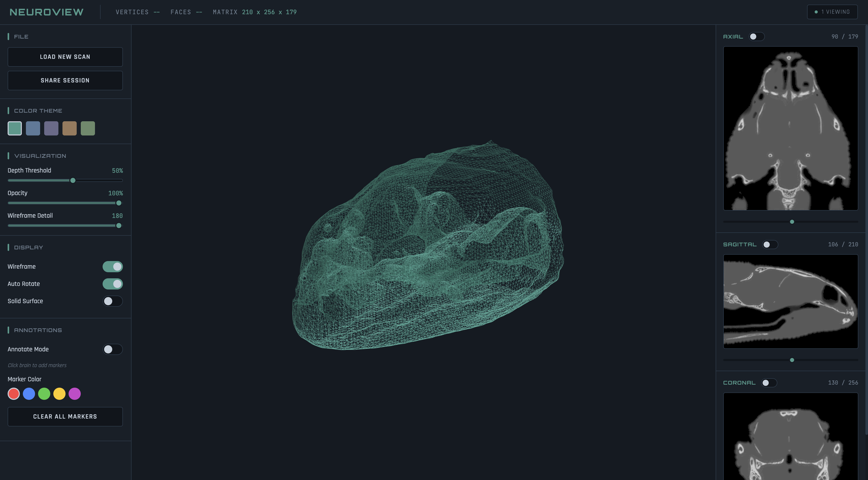
Task: Enable Solid Surface display
Action: (112, 301)
